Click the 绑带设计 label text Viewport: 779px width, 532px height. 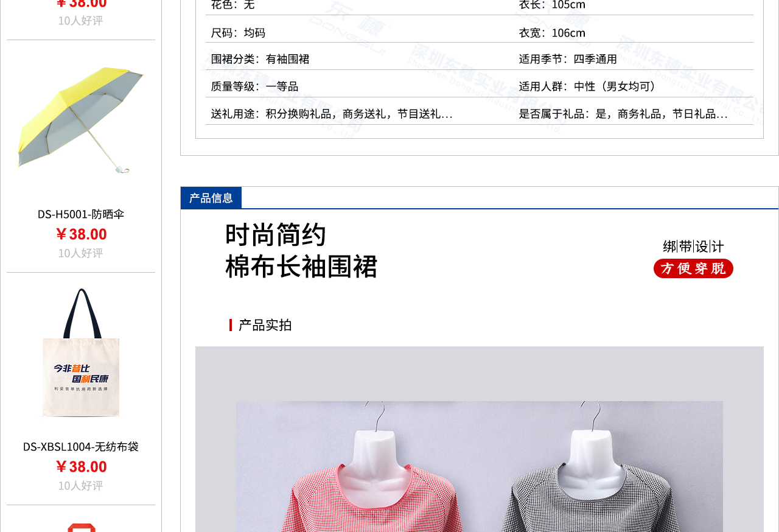coord(693,246)
